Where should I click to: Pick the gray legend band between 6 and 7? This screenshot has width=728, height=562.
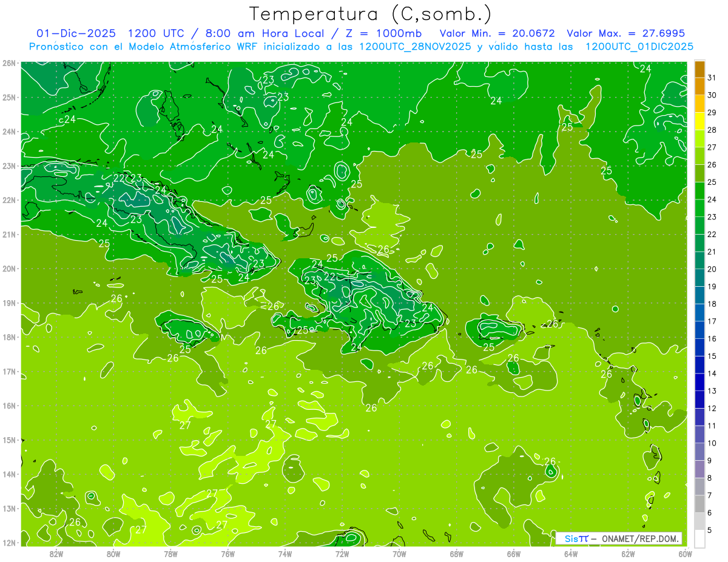[x=700, y=504]
